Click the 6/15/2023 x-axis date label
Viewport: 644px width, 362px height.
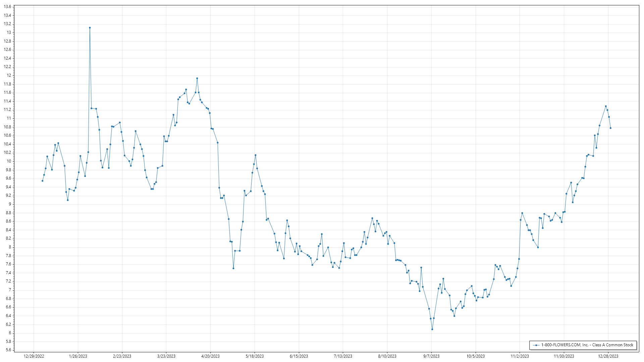click(299, 356)
